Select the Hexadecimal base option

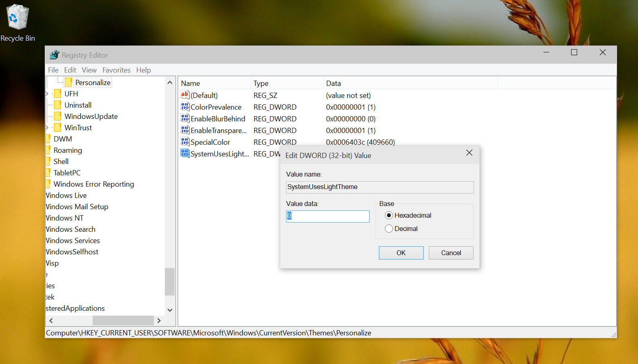[408, 215]
